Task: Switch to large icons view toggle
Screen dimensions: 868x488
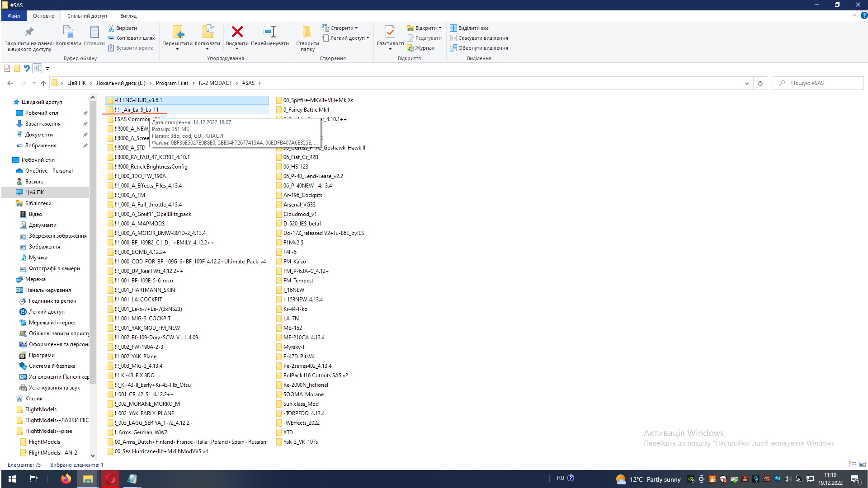Action: coord(862,465)
